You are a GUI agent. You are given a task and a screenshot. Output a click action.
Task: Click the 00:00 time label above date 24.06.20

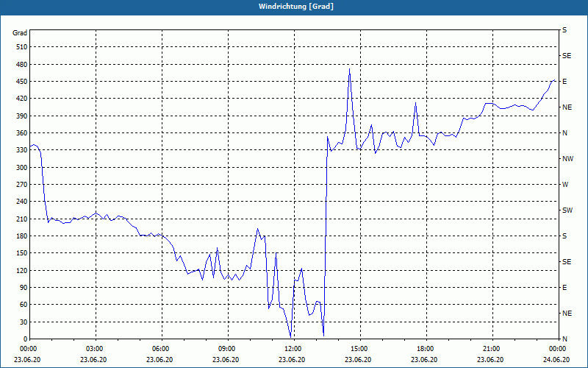point(558,349)
